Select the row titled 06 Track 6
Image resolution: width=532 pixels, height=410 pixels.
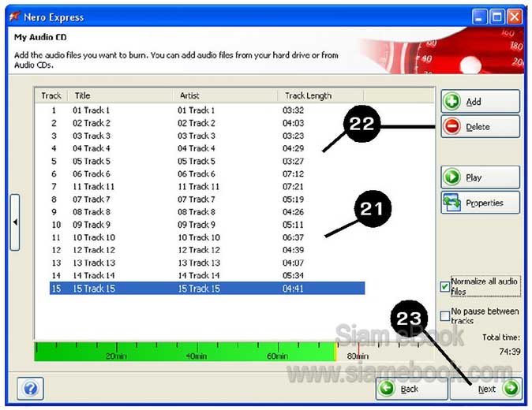click(208, 173)
